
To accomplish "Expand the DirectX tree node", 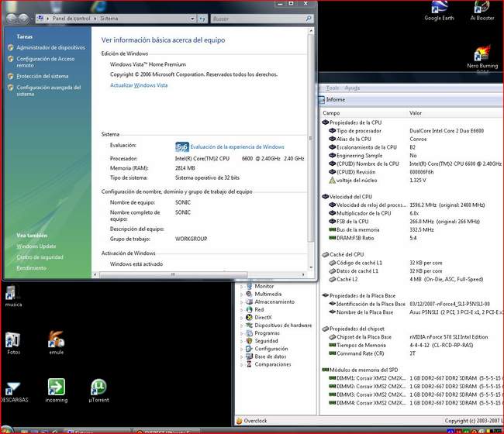I will tap(241, 317).
